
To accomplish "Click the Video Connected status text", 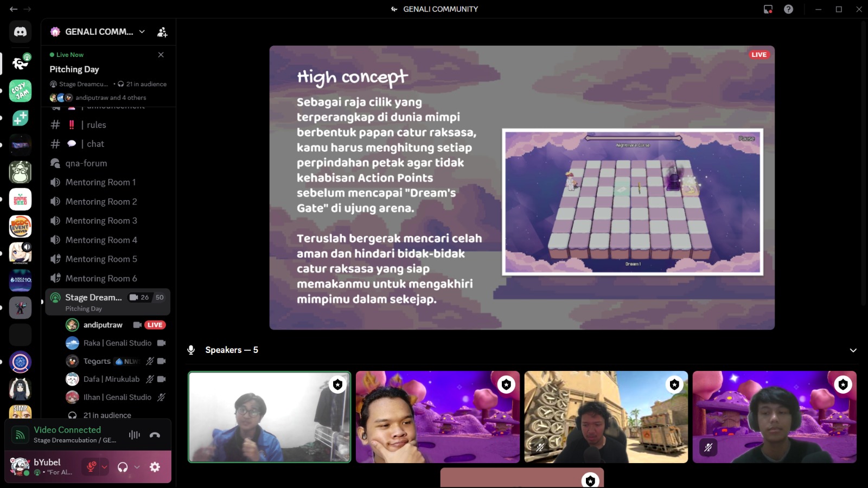I will [67, 429].
